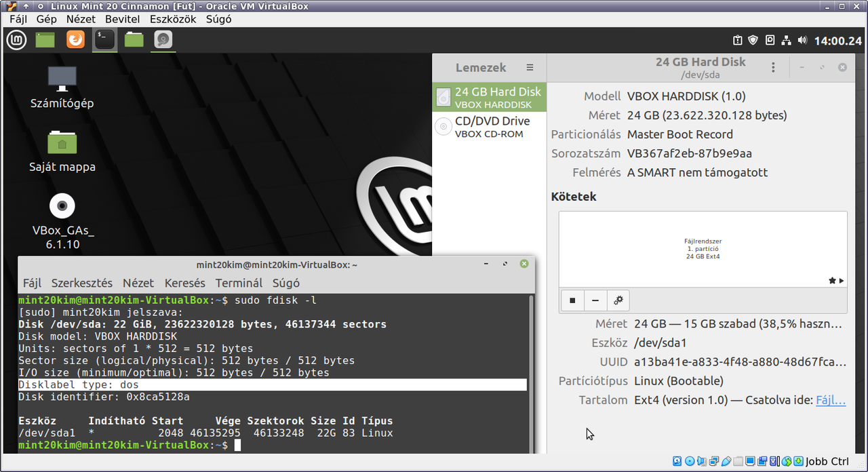Follow the Fájl… mount point link
This screenshot has height=472, width=868.
[831, 400]
